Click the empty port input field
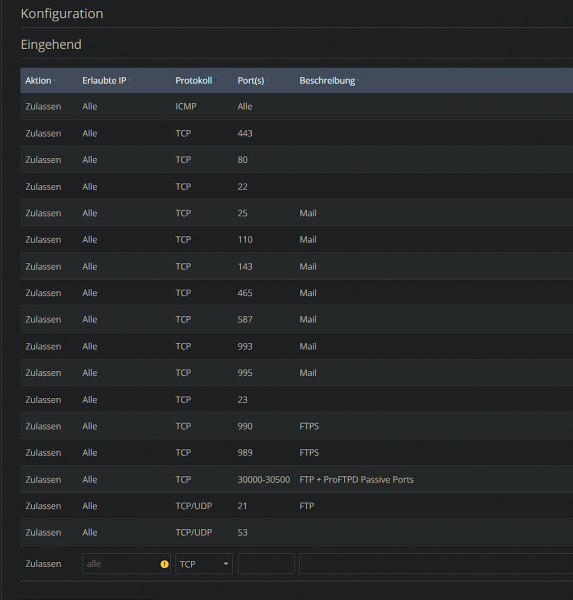 [266, 564]
